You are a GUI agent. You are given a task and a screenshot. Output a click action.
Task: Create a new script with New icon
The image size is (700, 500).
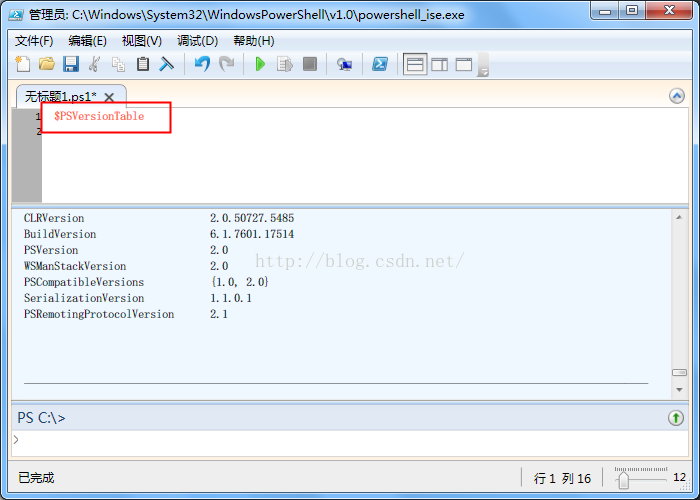[x=22, y=64]
